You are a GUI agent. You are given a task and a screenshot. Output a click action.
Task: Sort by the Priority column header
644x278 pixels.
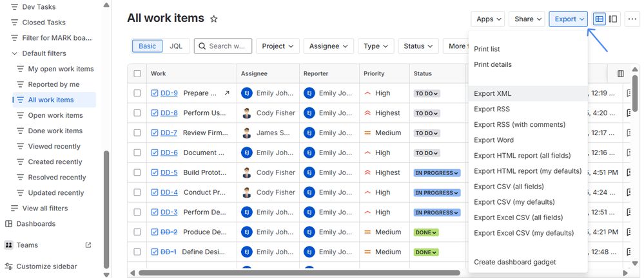tap(374, 74)
